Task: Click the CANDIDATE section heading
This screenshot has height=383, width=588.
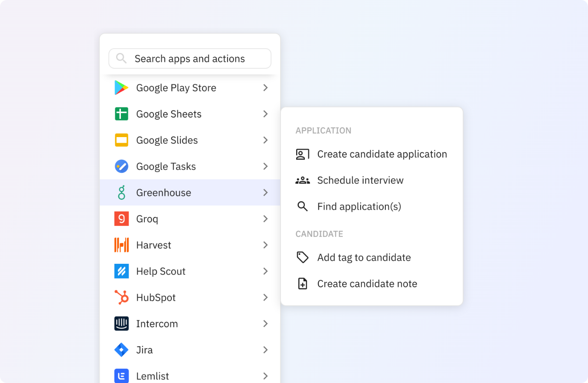Action: 319,234
